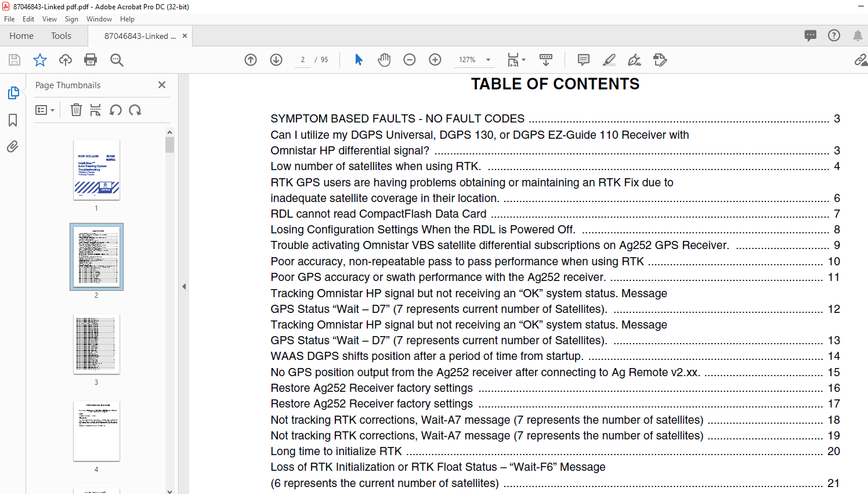This screenshot has width=868, height=494.
Task: Open the zoom level dropdown
Action: coord(488,60)
